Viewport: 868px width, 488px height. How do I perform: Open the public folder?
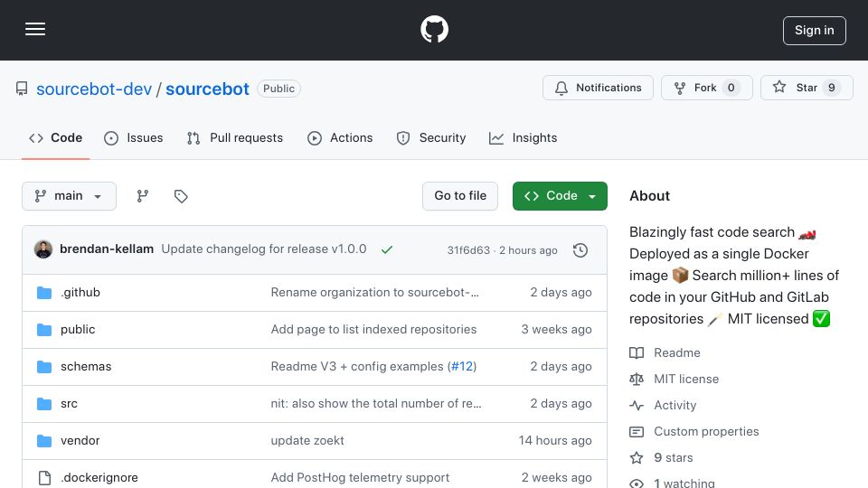(78, 329)
